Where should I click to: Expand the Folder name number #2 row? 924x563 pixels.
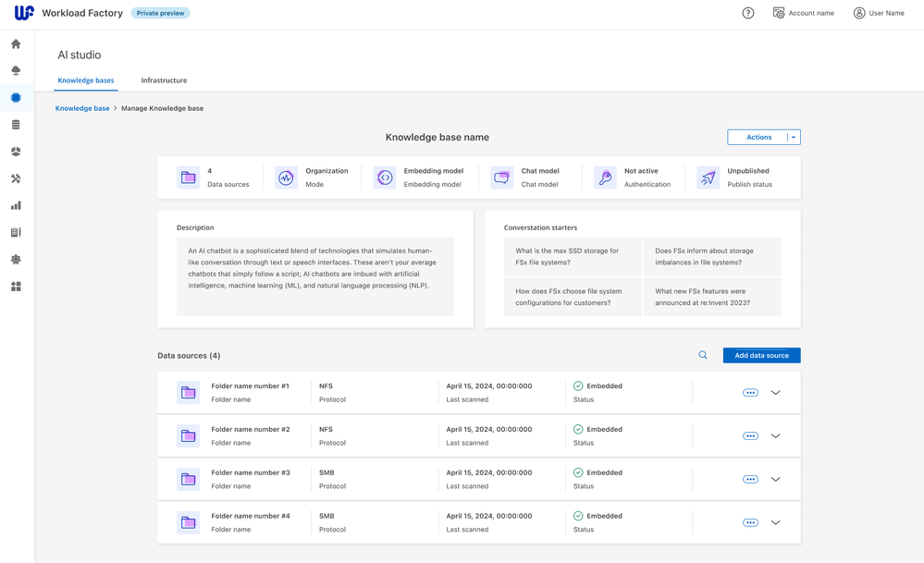click(775, 435)
